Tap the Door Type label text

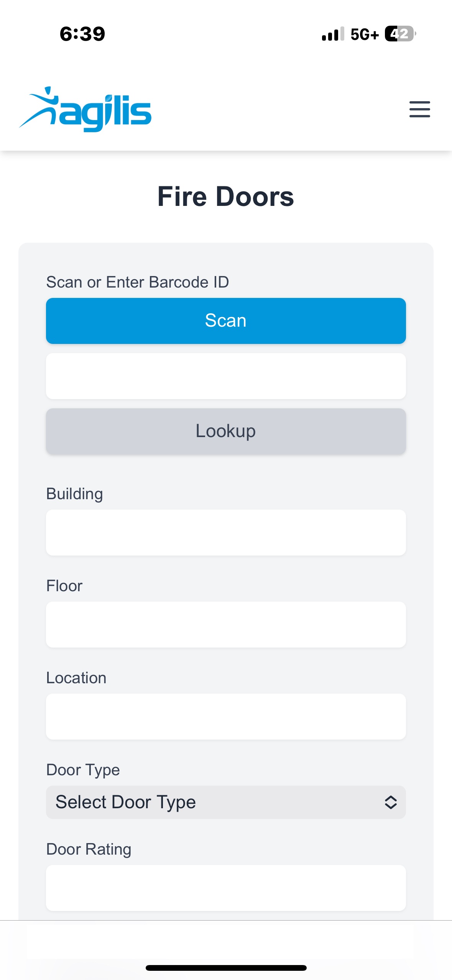83,770
